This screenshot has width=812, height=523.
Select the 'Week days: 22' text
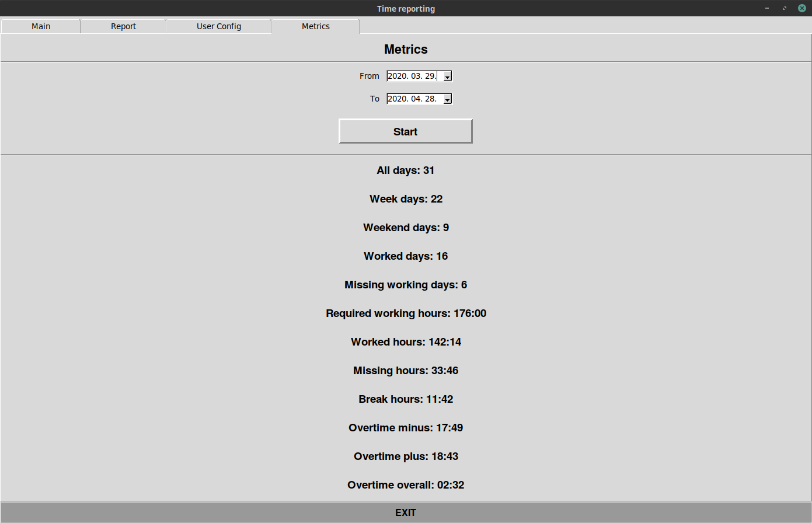(x=406, y=199)
